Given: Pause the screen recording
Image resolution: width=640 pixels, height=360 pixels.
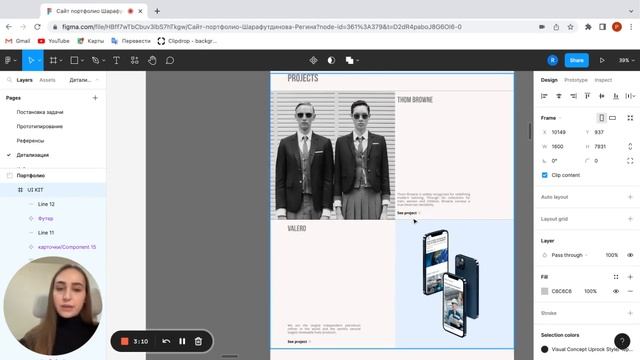Looking at the screenshot, I should point(182,341).
